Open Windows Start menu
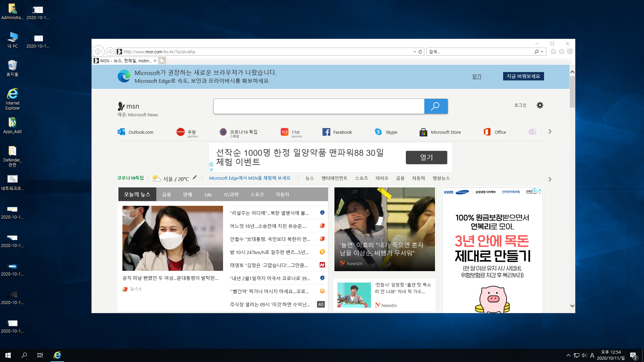Screen dimensions: 644x362 pos(8,355)
